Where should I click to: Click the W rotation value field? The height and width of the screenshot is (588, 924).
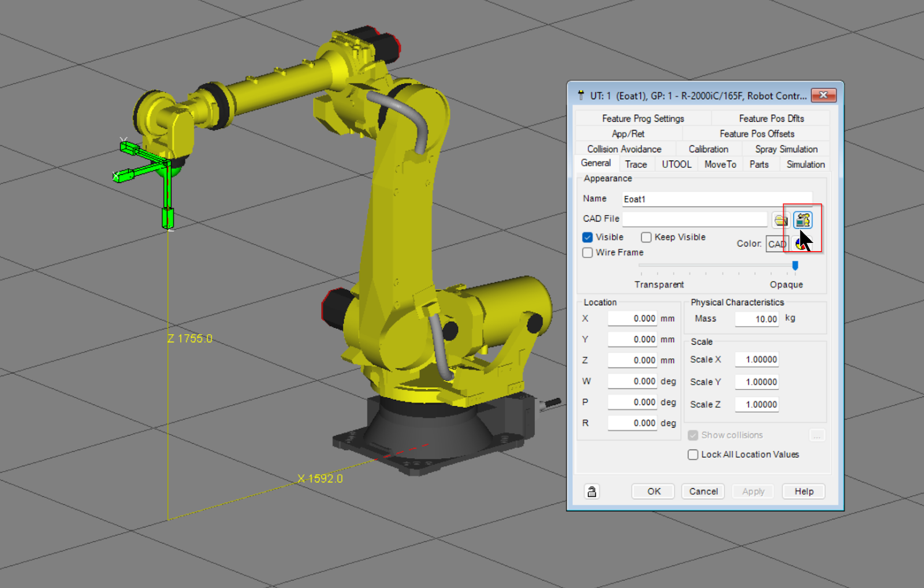pyautogui.click(x=632, y=381)
